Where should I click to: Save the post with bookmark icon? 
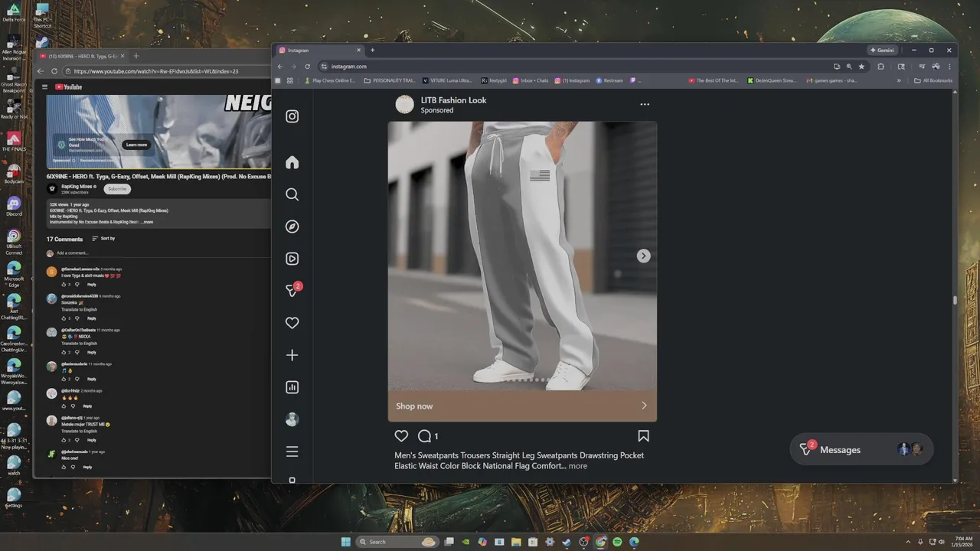point(643,436)
